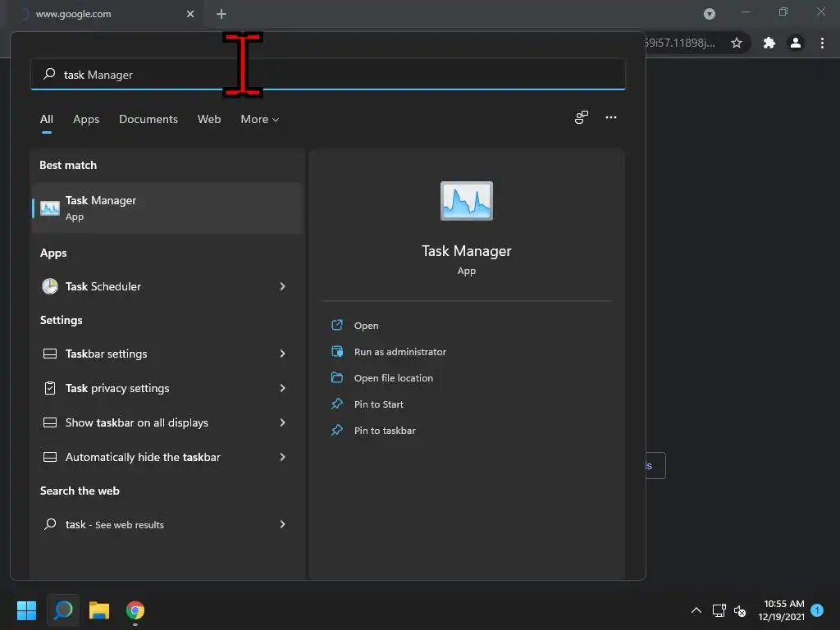The width and height of the screenshot is (840, 630).
Task: Switch to the Web search tab
Action: point(209,120)
